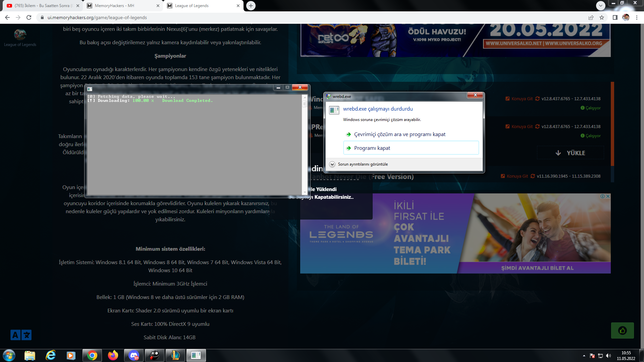644x362 pixels.
Task: Close the wrebd.exe error dialog
Action: click(x=475, y=95)
